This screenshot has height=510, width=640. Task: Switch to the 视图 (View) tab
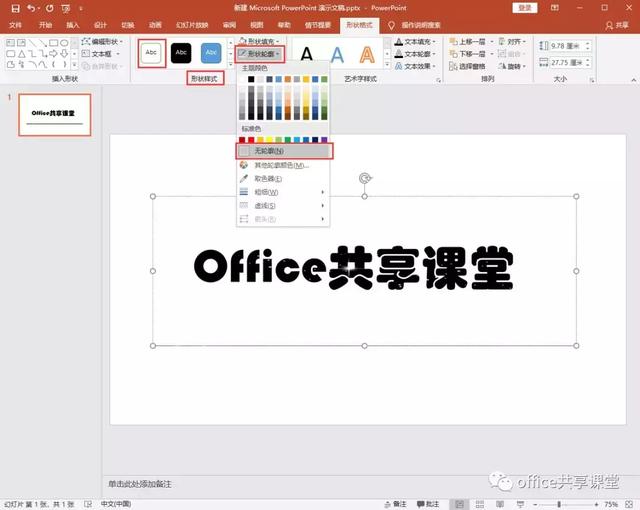coord(256,25)
